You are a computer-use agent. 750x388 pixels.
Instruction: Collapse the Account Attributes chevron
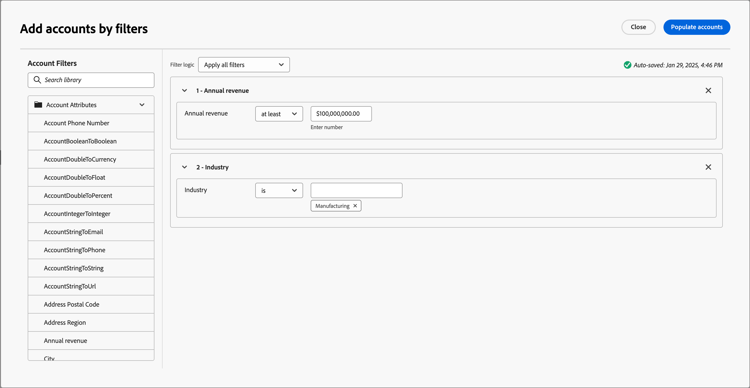(x=142, y=105)
